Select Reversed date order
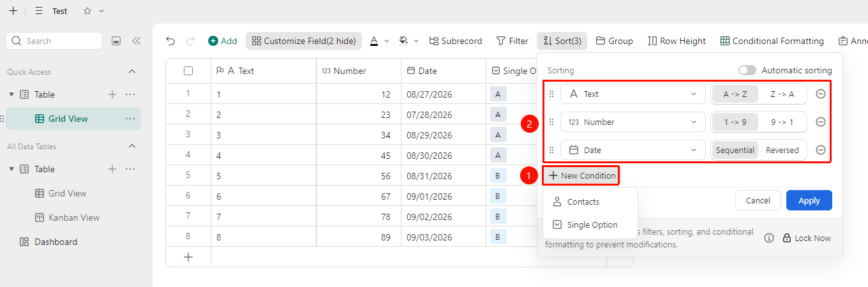Screen dimensions: 868x287 pos(782,150)
